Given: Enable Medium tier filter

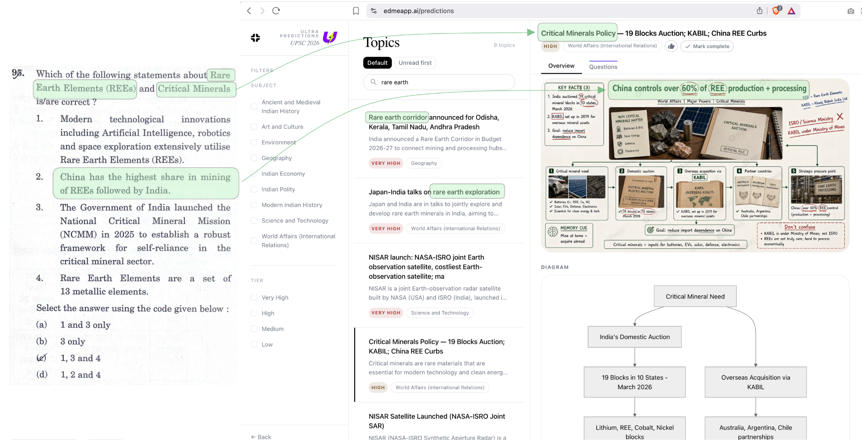Looking at the screenshot, I should [254, 329].
